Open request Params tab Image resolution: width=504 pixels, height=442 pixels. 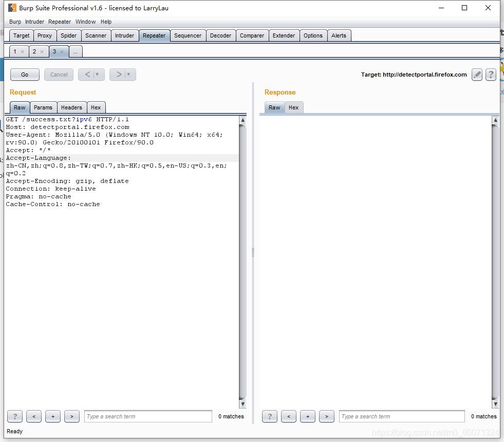point(43,108)
